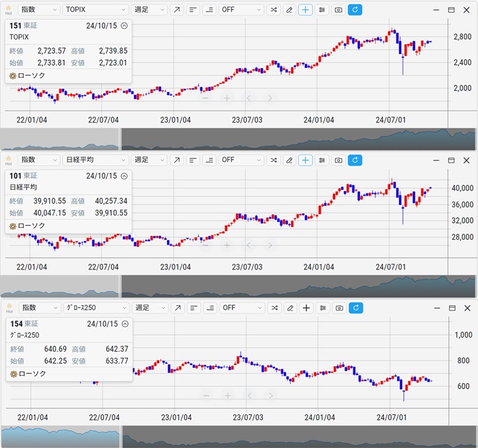The width and height of the screenshot is (478, 448).
Task: Toggle the crosshair plus button in TOPIX toolbar
Action: [x=305, y=10]
